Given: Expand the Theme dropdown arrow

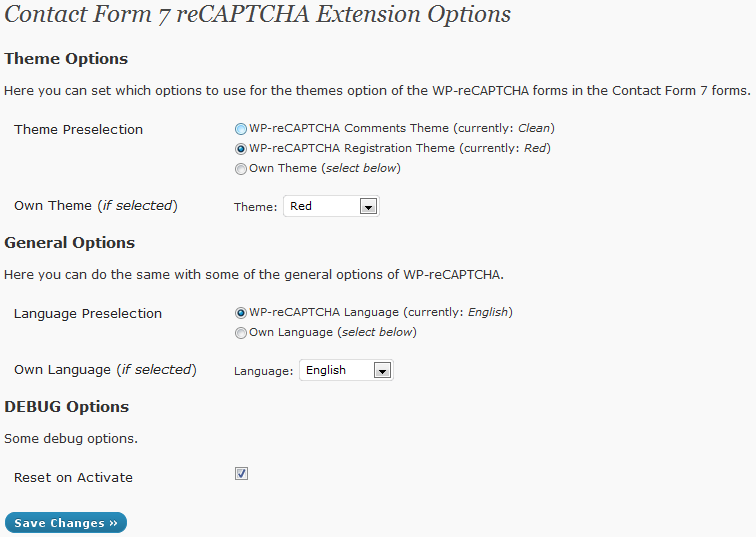Looking at the screenshot, I should coord(368,207).
